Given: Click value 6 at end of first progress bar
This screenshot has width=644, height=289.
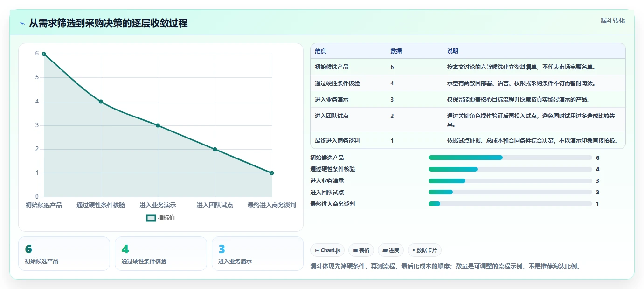Looking at the screenshot, I should tap(597, 158).
